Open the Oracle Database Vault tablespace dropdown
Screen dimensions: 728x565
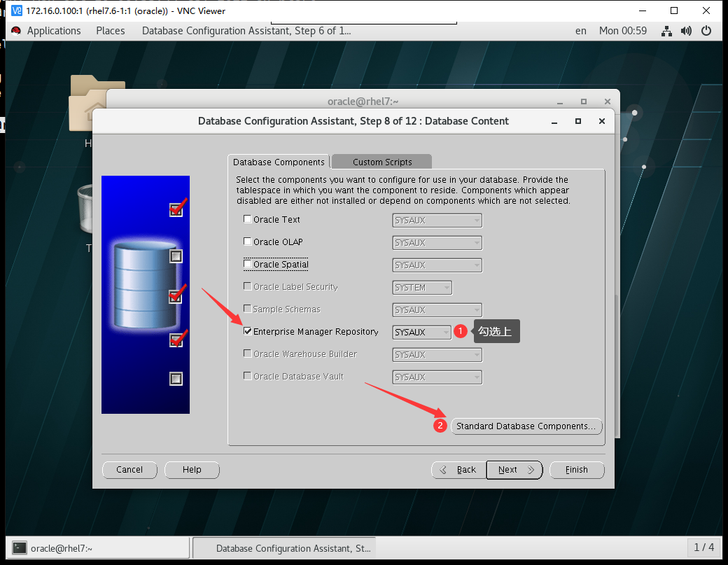tap(437, 377)
